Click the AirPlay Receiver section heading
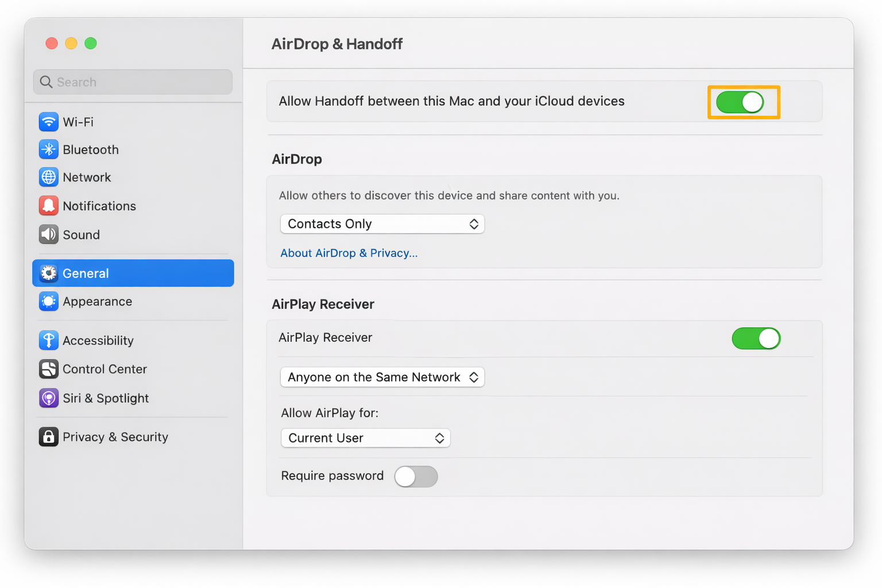Viewport: 882px width, 588px height. click(x=323, y=304)
